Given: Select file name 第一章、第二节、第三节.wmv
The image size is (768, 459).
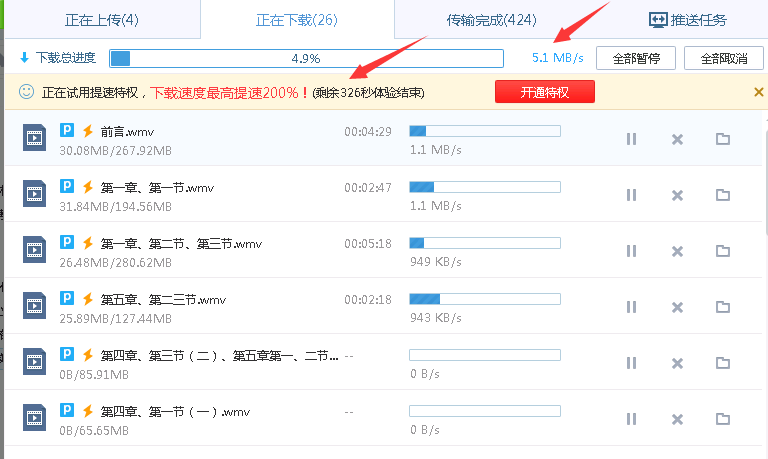Looking at the screenshot, I should click(181, 243).
